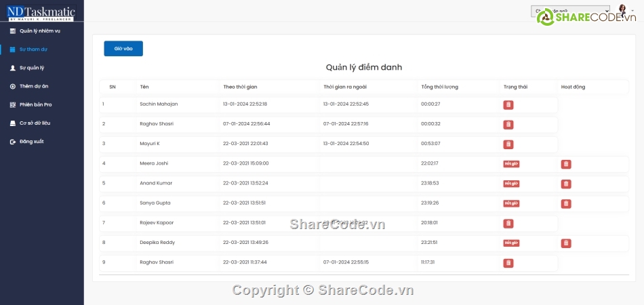Image resolution: width=644 pixels, height=305 pixels.
Task: Delete the Sachin Mahajan attendance record
Action: pos(508,105)
